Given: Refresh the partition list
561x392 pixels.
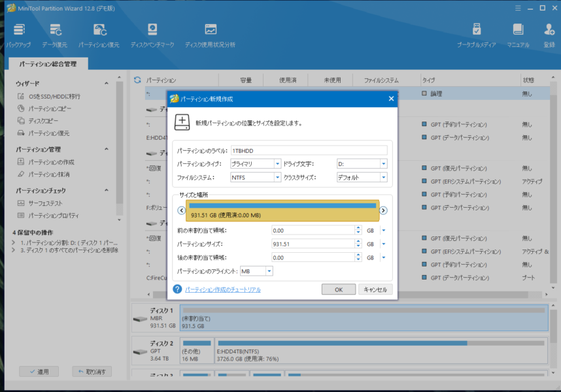Looking at the screenshot, I should pyautogui.click(x=137, y=80).
